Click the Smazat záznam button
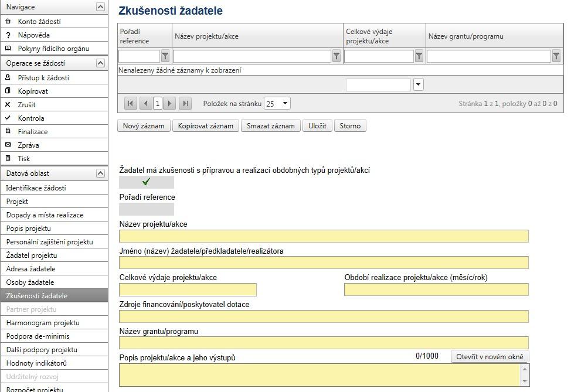The image size is (571, 392). point(271,126)
